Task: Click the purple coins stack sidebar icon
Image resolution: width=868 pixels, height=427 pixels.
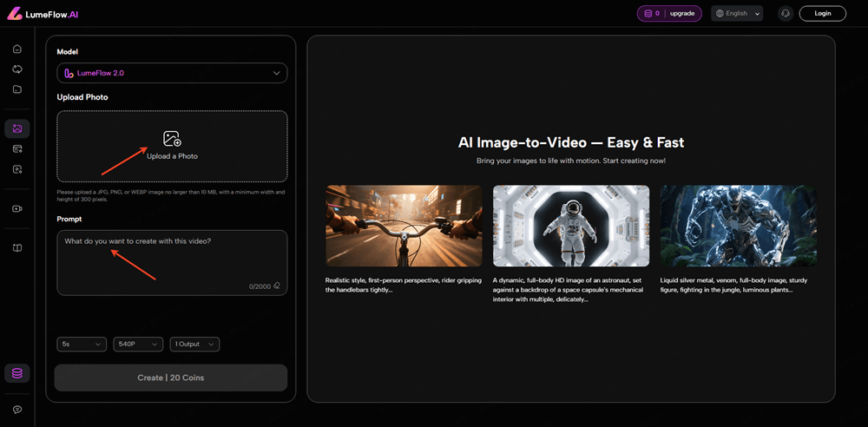Action: pos(17,373)
